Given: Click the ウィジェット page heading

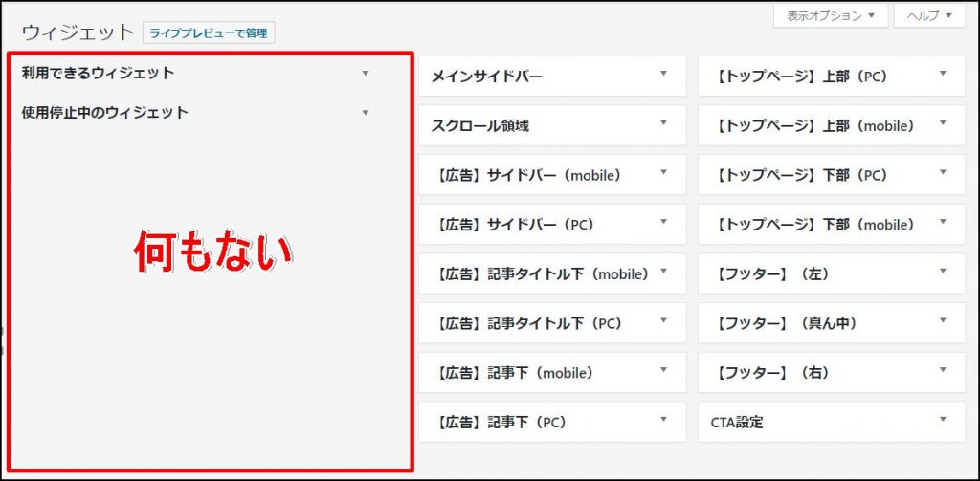Looking at the screenshot, I should [78, 33].
